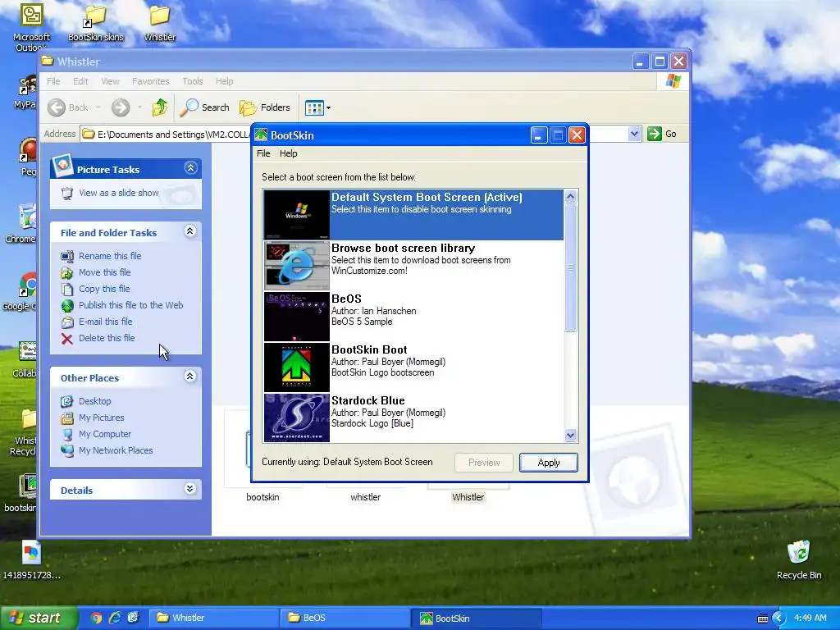Launch Internet Explorer from Quick Launch
This screenshot has width=840, height=630.
115,618
